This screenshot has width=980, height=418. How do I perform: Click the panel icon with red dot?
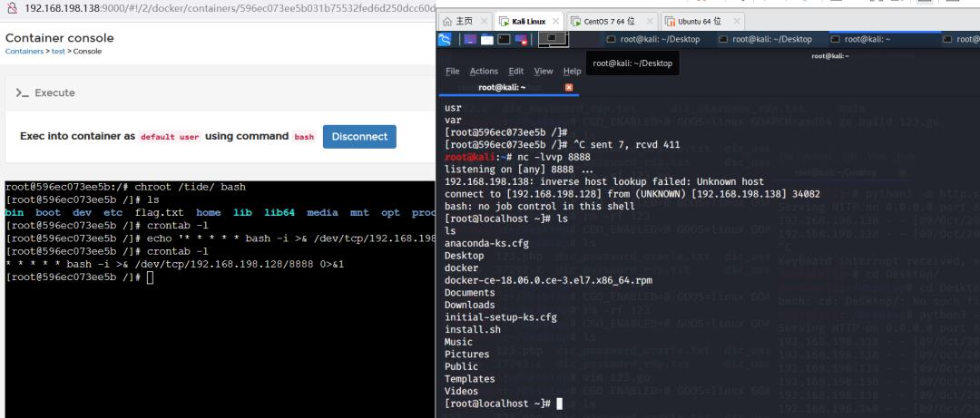521,40
